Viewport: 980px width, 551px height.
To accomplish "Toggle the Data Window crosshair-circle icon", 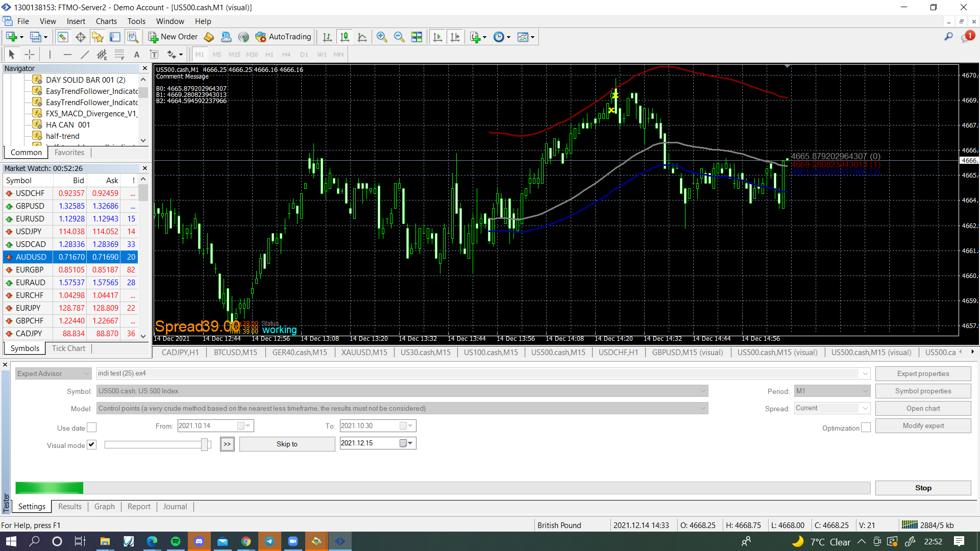I will 80,37.
